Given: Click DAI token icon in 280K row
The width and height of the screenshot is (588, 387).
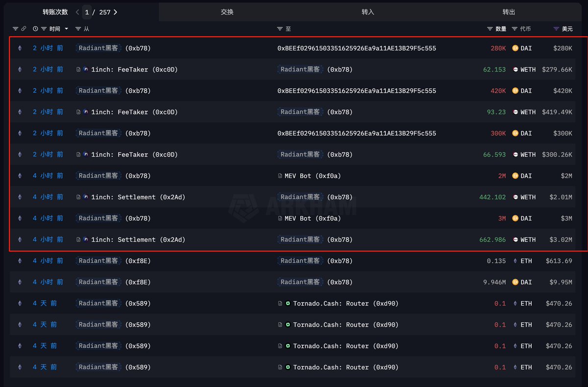Looking at the screenshot, I should (x=515, y=48).
